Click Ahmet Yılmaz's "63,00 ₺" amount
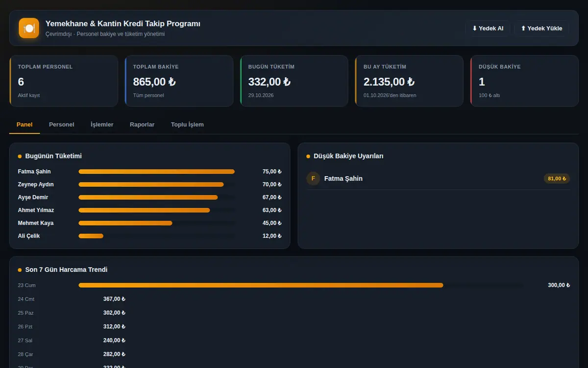 tap(272, 210)
